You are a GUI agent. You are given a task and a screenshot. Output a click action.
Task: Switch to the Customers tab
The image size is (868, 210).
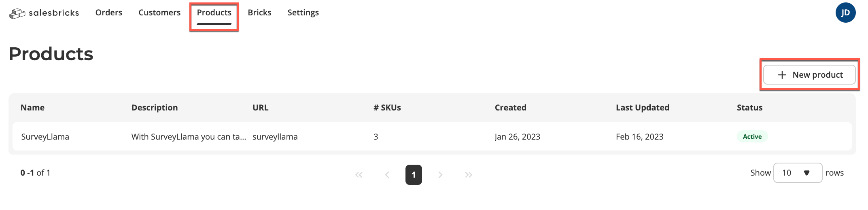[x=159, y=13]
